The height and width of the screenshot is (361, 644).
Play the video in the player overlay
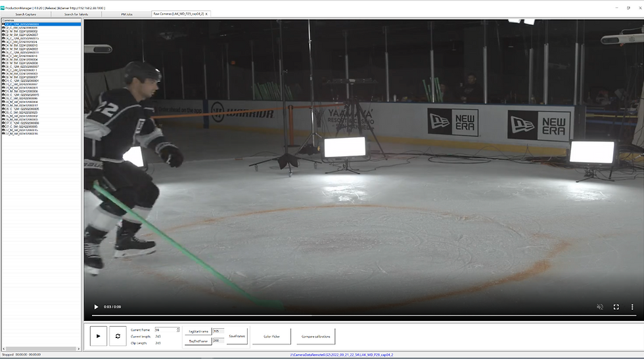tap(96, 307)
